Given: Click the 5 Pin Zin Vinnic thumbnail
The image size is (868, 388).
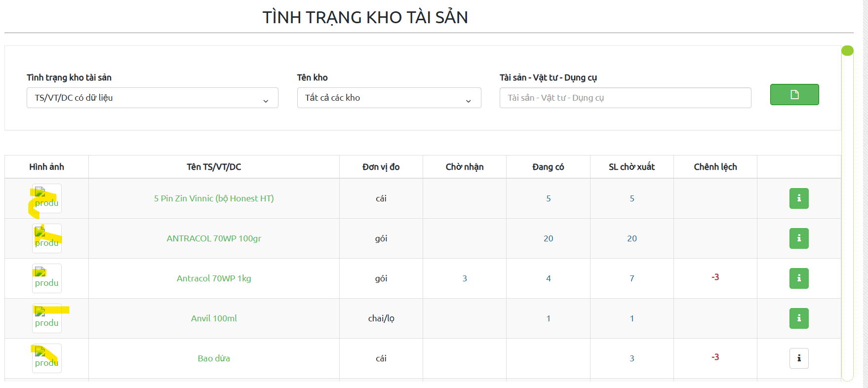Looking at the screenshot, I should (47, 198).
